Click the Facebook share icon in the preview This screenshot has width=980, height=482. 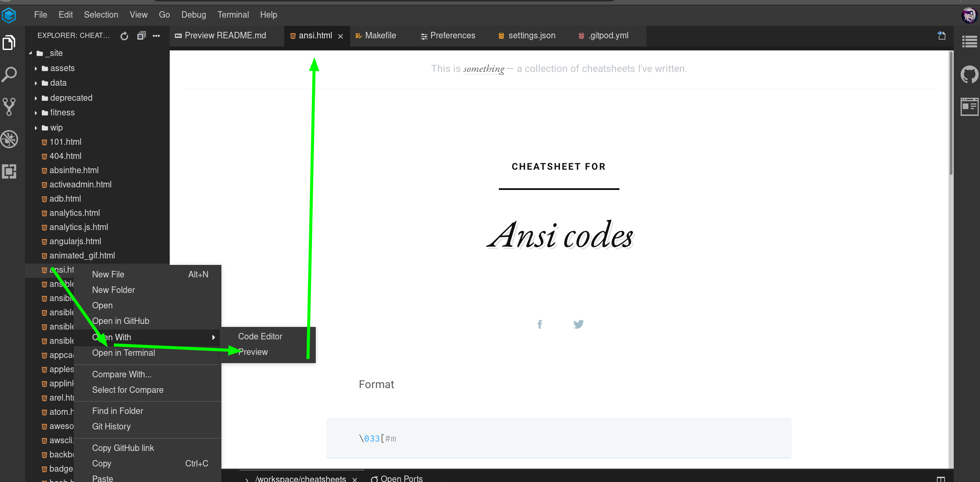tap(540, 324)
